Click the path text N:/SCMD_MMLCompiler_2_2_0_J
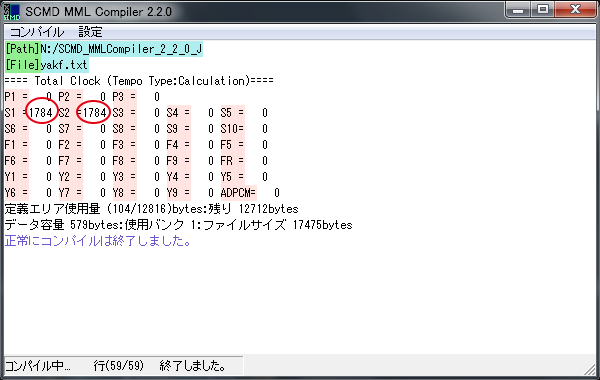 point(121,49)
